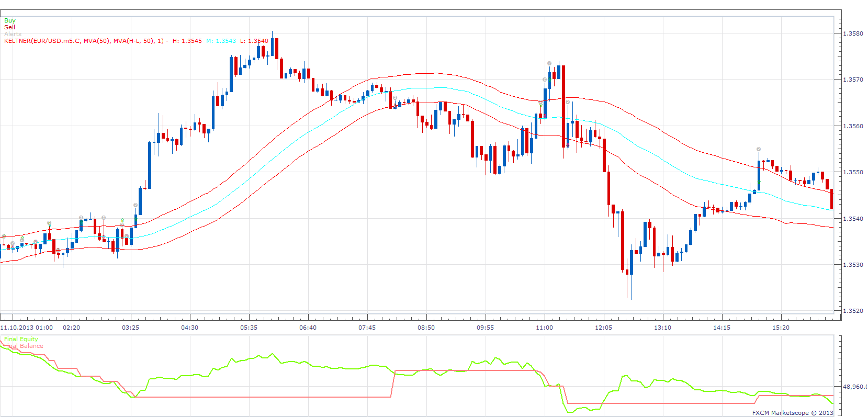
Task: Click the green Buy legend label
Action: [10, 20]
